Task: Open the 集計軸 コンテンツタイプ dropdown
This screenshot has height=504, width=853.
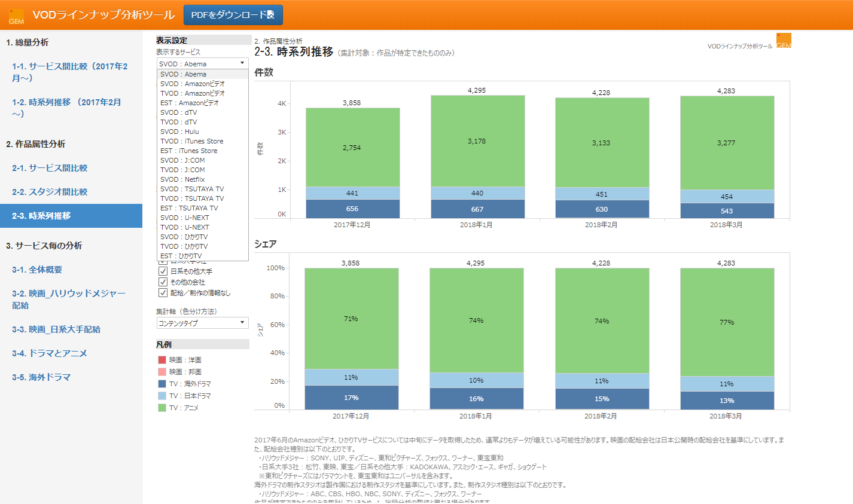Action: (x=203, y=323)
